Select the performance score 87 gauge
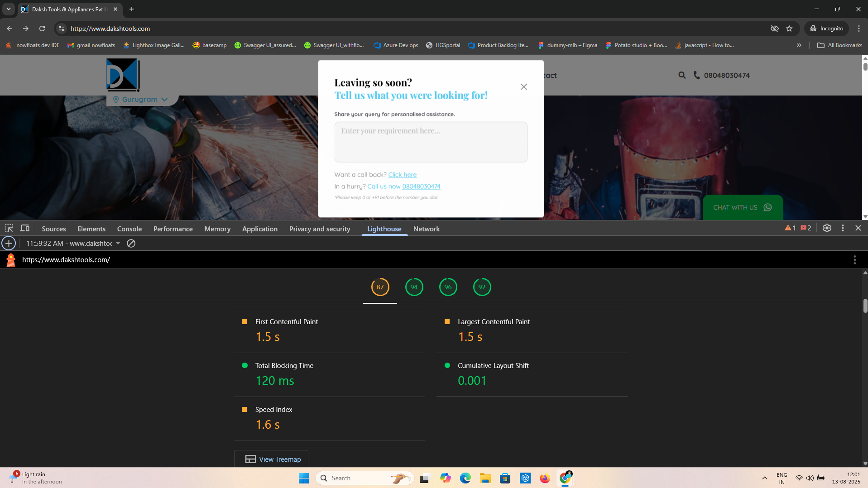868x488 pixels. tap(380, 287)
